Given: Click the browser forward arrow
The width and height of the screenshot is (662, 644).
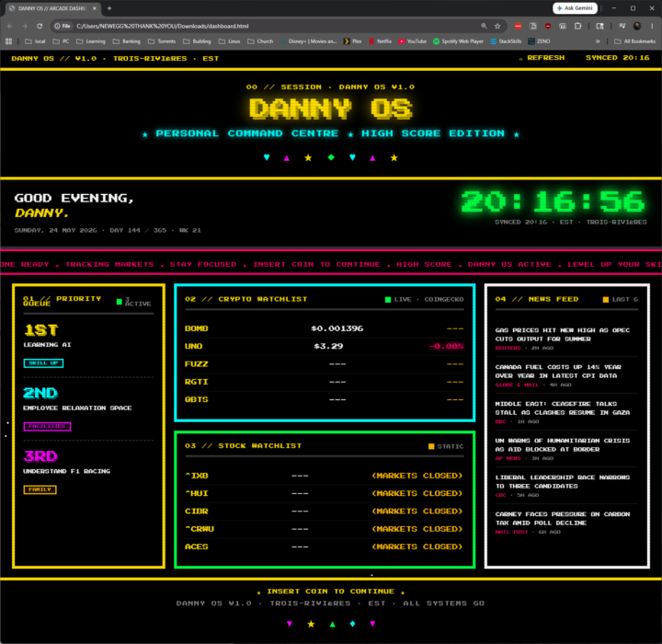Looking at the screenshot, I should point(25,26).
